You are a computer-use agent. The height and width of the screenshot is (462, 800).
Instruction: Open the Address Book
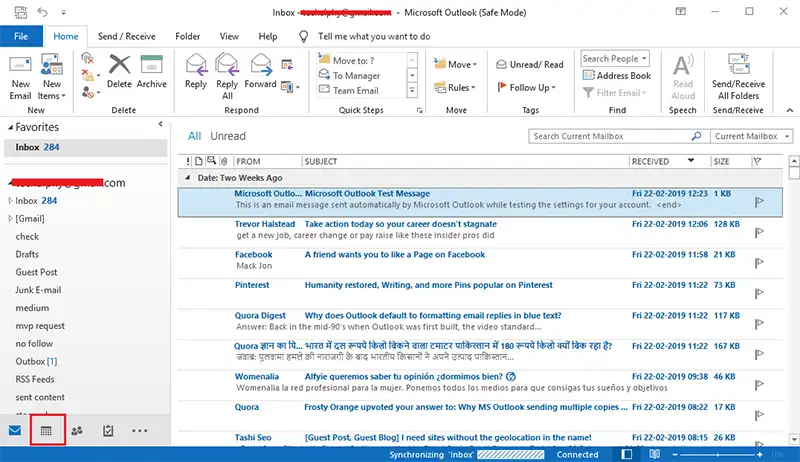click(616, 75)
